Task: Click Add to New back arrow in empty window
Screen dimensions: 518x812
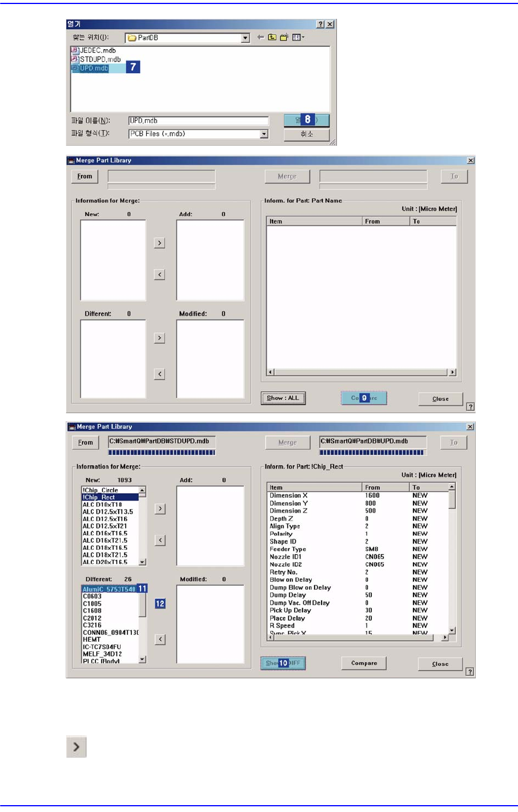Action: [x=160, y=275]
